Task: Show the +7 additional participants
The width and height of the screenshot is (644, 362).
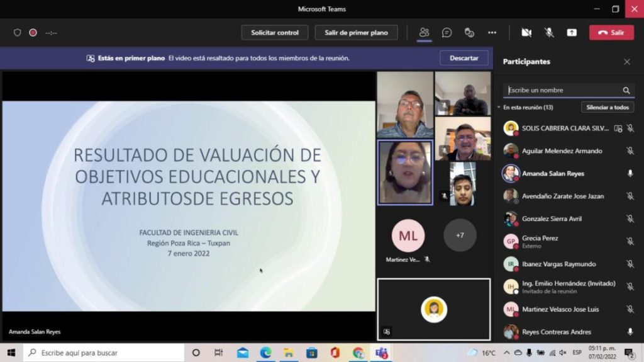Action: (x=460, y=235)
